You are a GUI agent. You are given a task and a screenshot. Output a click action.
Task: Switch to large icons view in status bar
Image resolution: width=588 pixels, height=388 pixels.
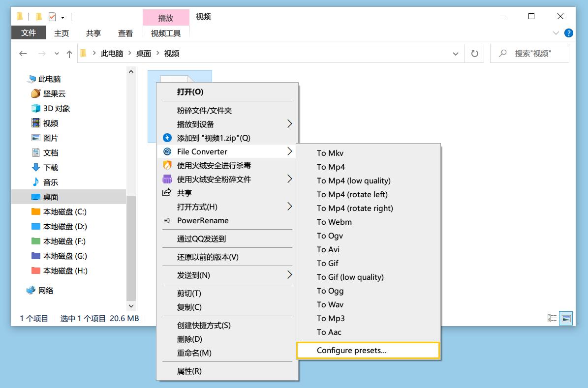click(x=566, y=318)
